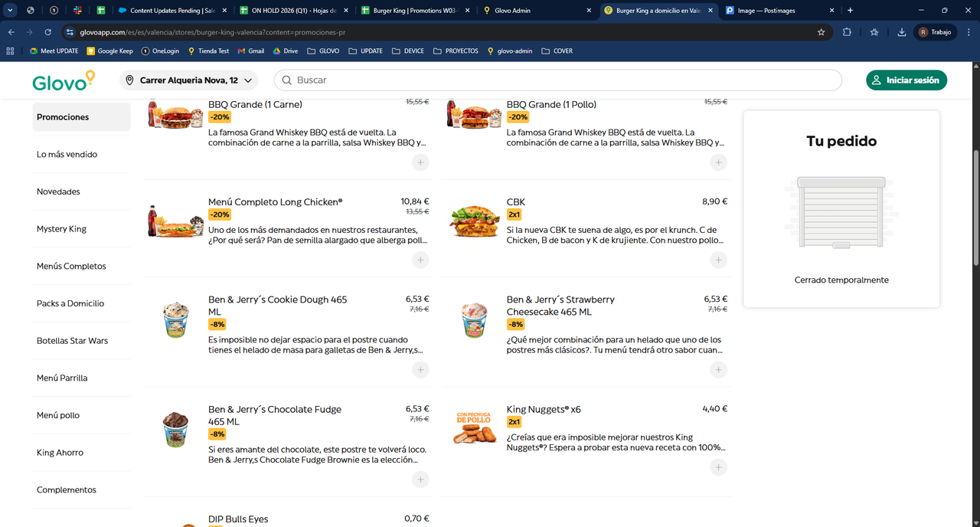This screenshot has height=527, width=980.
Task: View site information icon in address bar
Action: coord(69,32)
